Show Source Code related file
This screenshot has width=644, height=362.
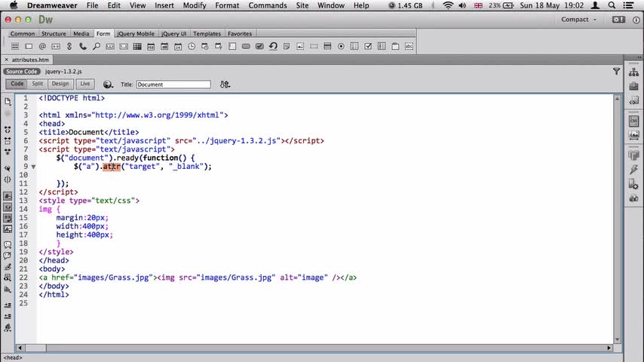click(x=21, y=72)
